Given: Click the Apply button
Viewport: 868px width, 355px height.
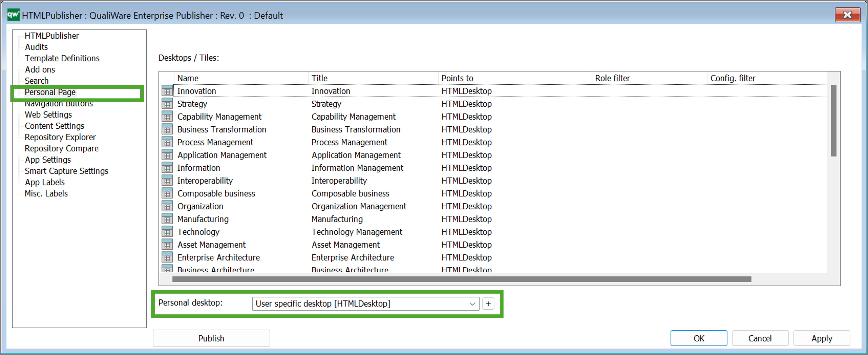Looking at the screenshot, I should 822,338.
